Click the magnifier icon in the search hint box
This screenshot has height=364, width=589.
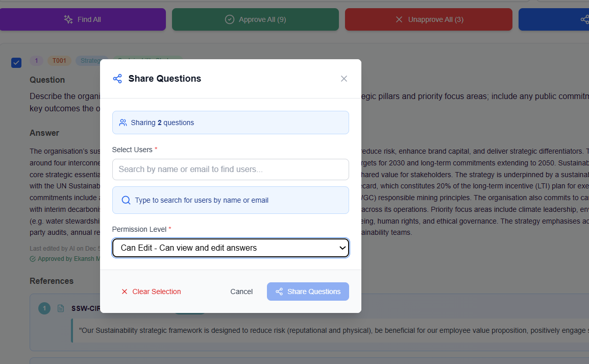tap(126, 200)
